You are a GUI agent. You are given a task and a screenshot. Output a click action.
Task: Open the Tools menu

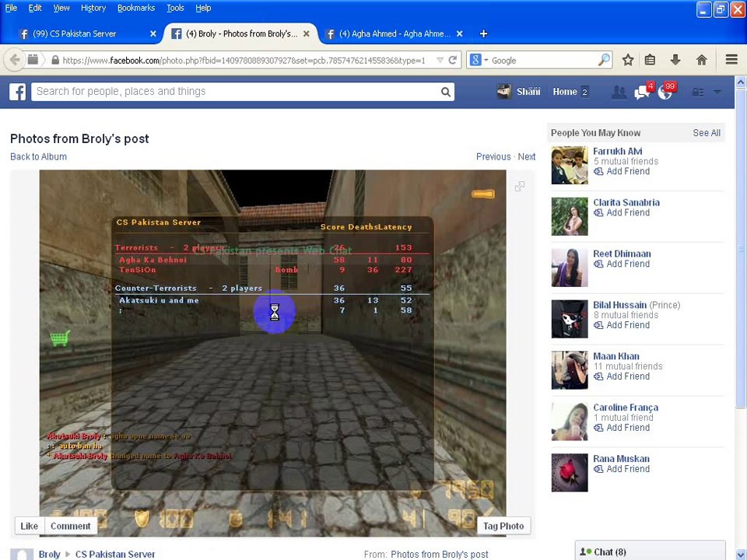pyautogui.click(x=175, y=8)
